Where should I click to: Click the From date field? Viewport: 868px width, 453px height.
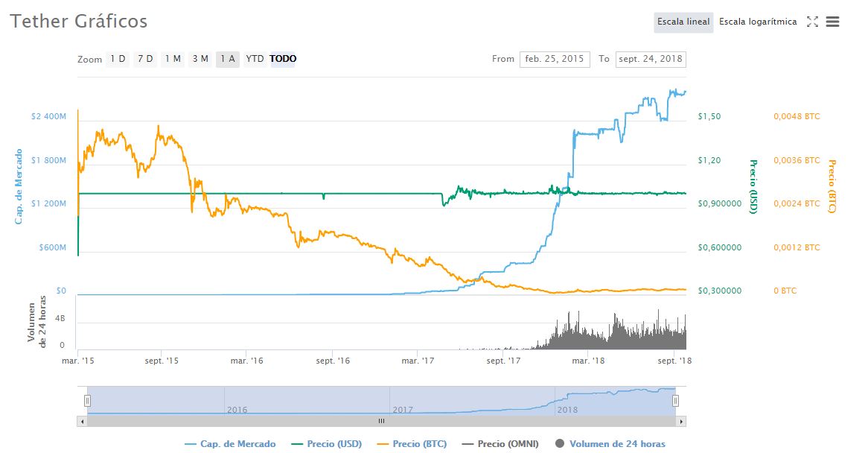pos(555,60)
